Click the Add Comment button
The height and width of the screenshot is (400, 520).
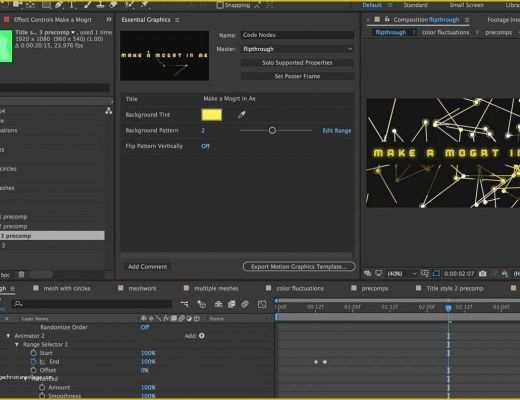[x=147, y=267]
